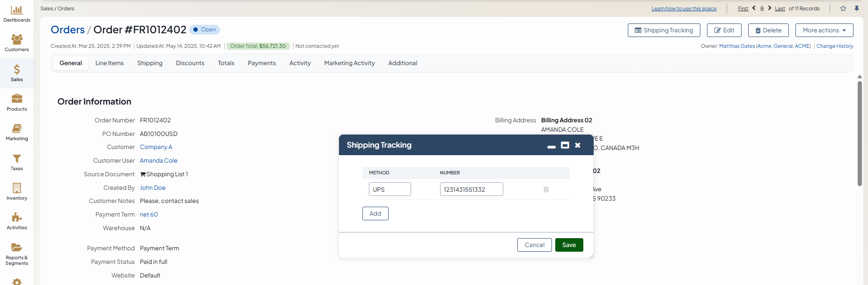Add this page to favorites with star
The image size is (868, 285).
pos(843,8)
